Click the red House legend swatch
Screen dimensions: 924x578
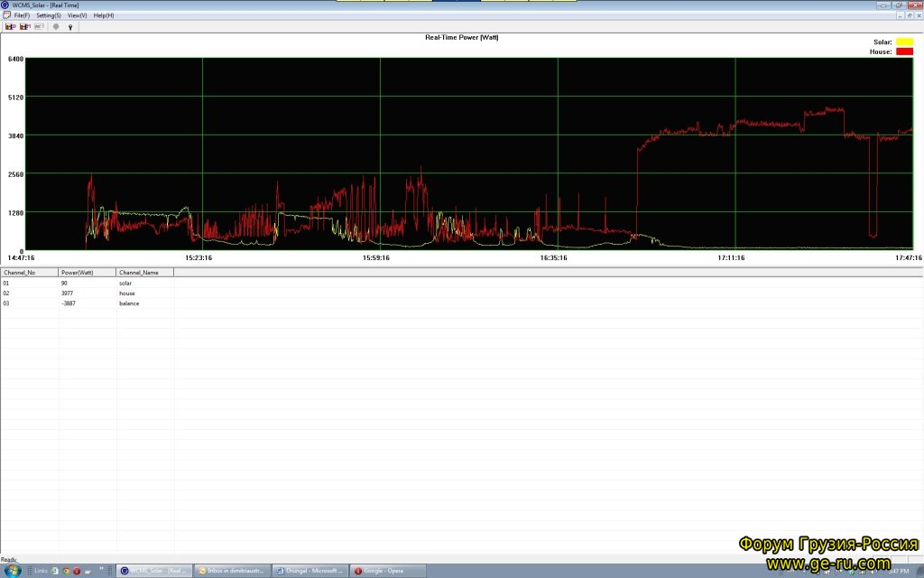904,51
